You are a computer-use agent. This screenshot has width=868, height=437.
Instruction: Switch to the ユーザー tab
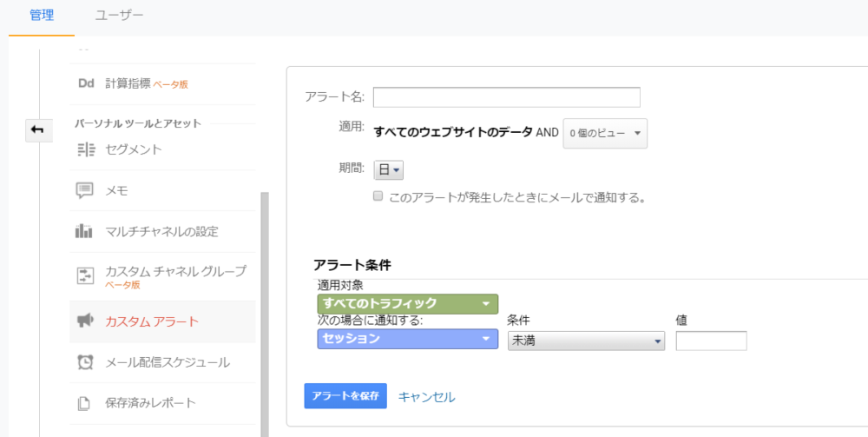[119, 15]
